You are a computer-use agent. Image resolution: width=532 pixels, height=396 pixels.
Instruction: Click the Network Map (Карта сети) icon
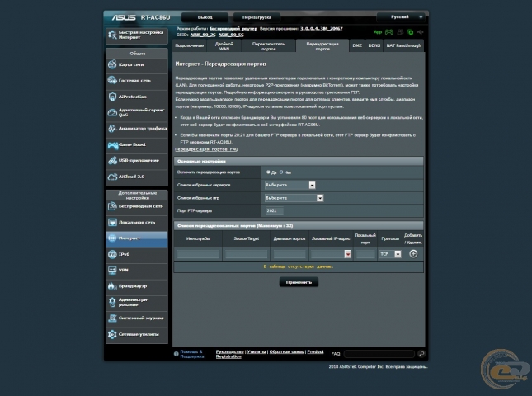(x=112, y=64)
